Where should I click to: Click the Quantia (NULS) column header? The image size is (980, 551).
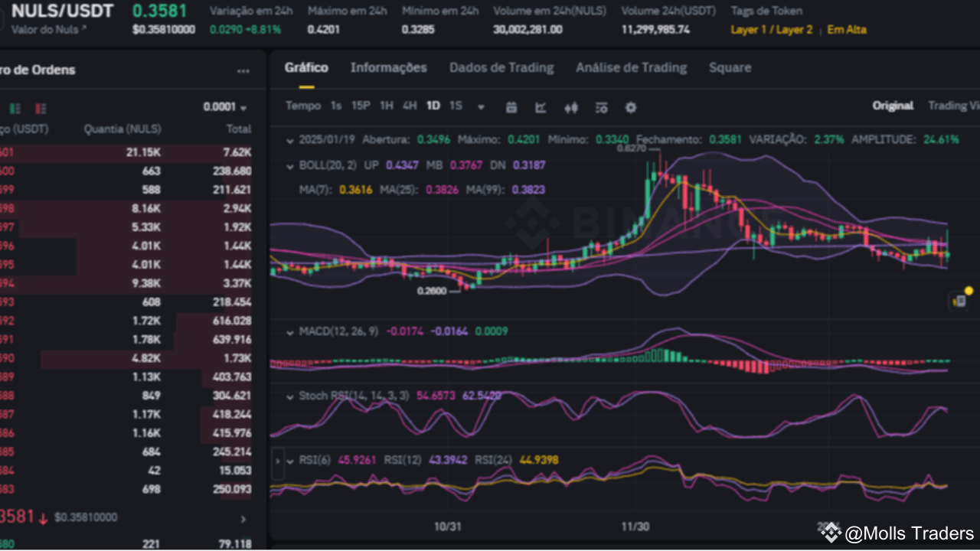click(x=122, y=129)
